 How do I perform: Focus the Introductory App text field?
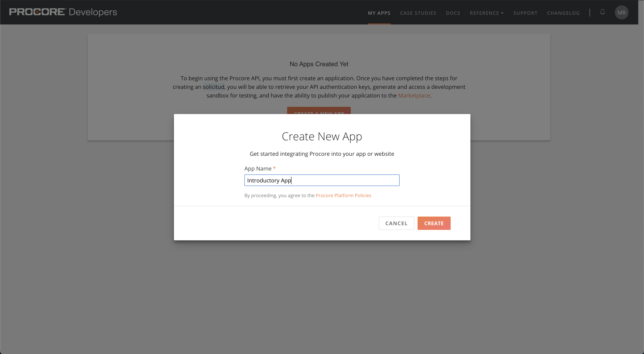[x=322, y=180]
